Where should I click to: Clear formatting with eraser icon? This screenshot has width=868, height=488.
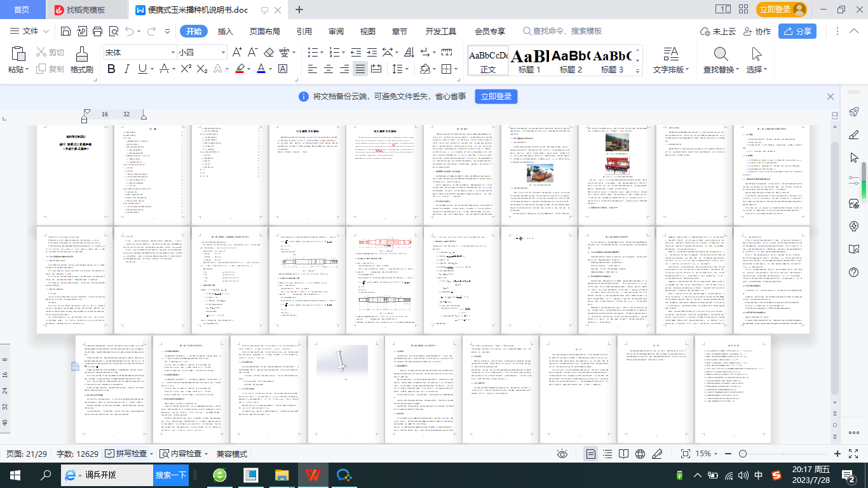click(269, 52)
